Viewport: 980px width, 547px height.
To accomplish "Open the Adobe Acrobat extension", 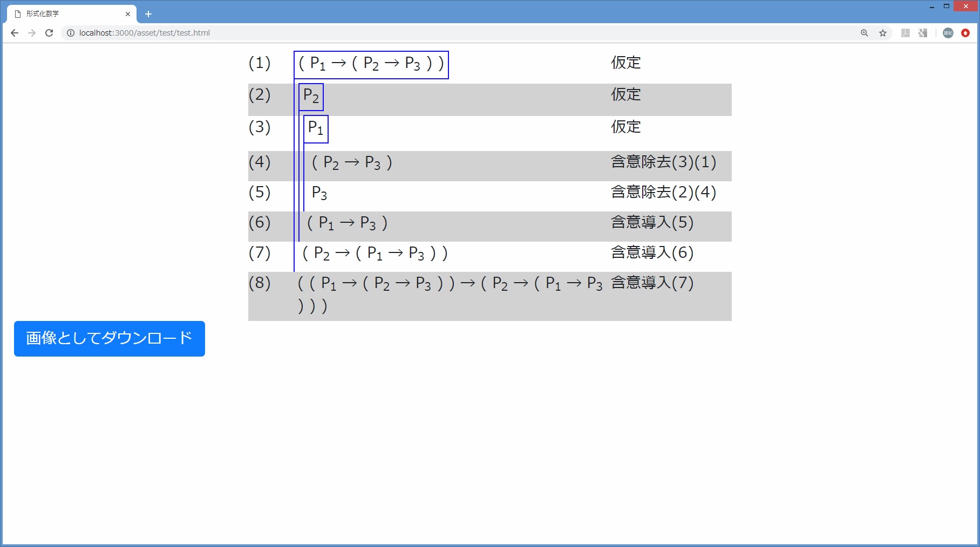I will pyautogui.click(x=906, y=33).
